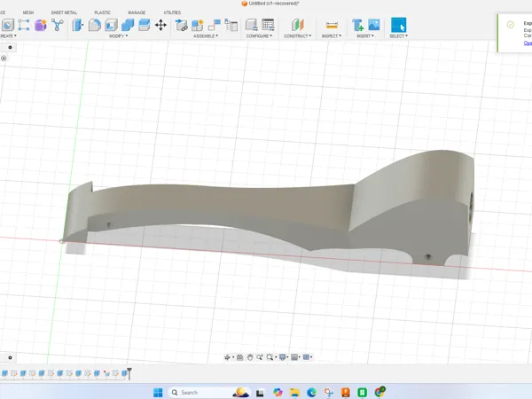Click the small hole near the model's right foot
This screenshot has width=532, height=399.
click(x=428, y=257)
